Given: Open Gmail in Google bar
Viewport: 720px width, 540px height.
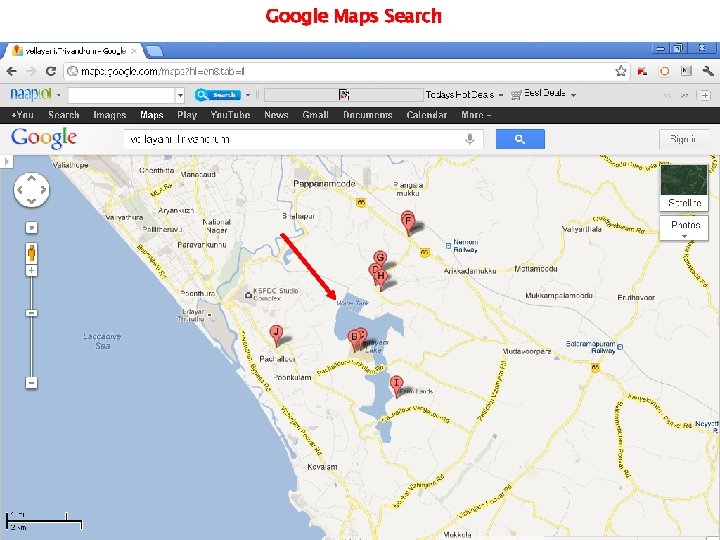Looking at the screenshot, I should pos(315,115).
